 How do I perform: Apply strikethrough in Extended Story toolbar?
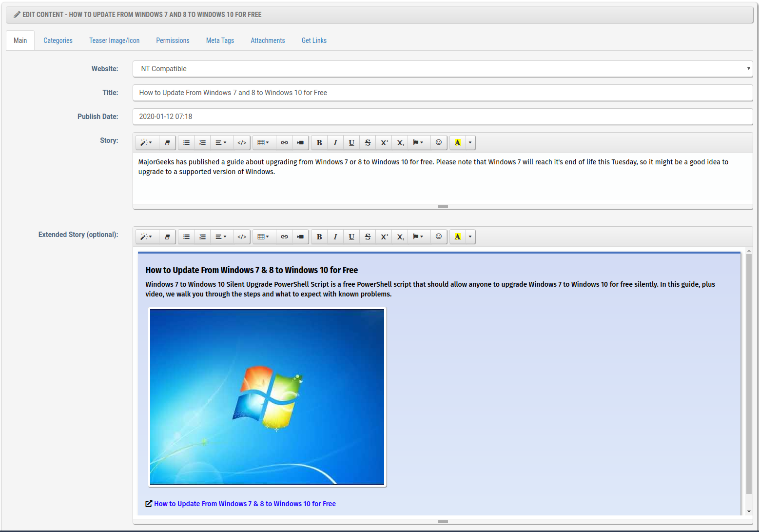pos(368,236)
